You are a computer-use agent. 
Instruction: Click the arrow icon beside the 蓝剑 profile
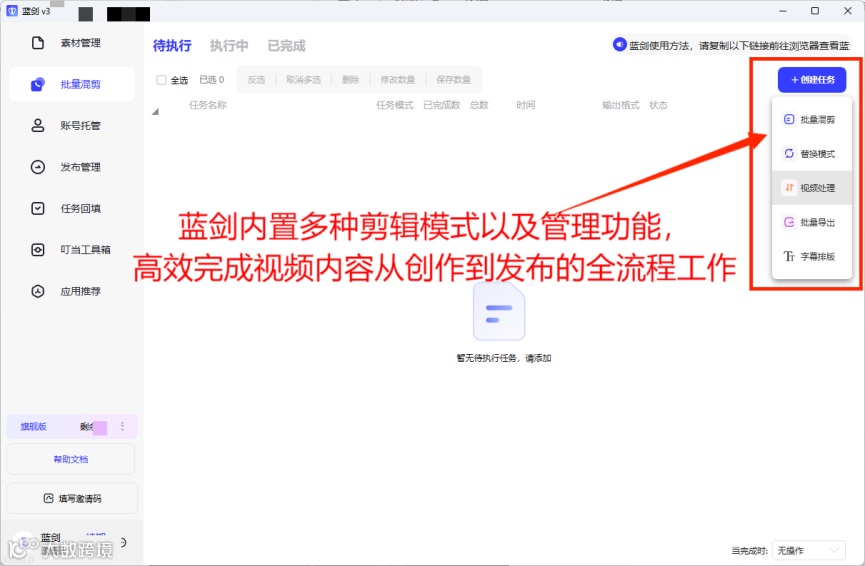click(124, 542)
